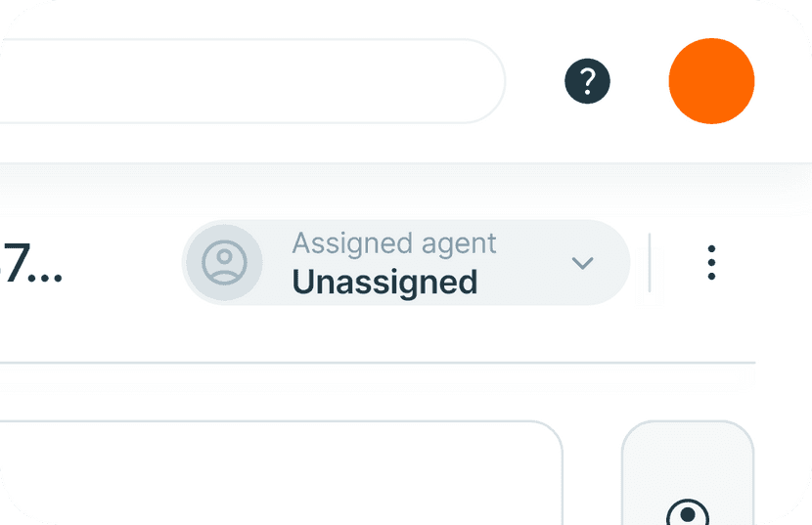Expand the Assigned agent chevron arrow

[583, 263]
